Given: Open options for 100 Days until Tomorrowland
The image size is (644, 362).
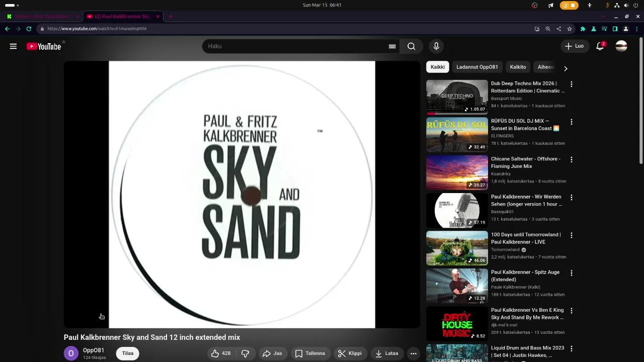Looking at the screenshot, I should click(572, 235).
